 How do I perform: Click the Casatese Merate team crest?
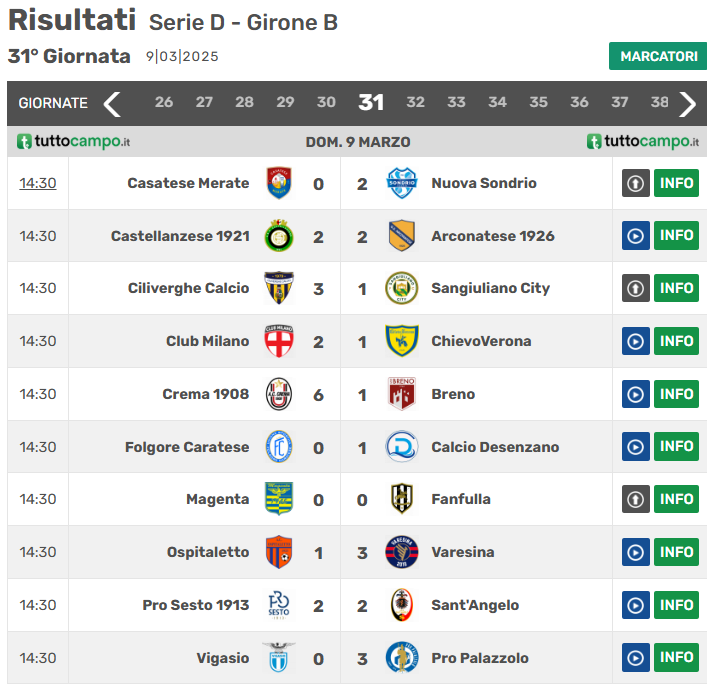click(279, 183)
